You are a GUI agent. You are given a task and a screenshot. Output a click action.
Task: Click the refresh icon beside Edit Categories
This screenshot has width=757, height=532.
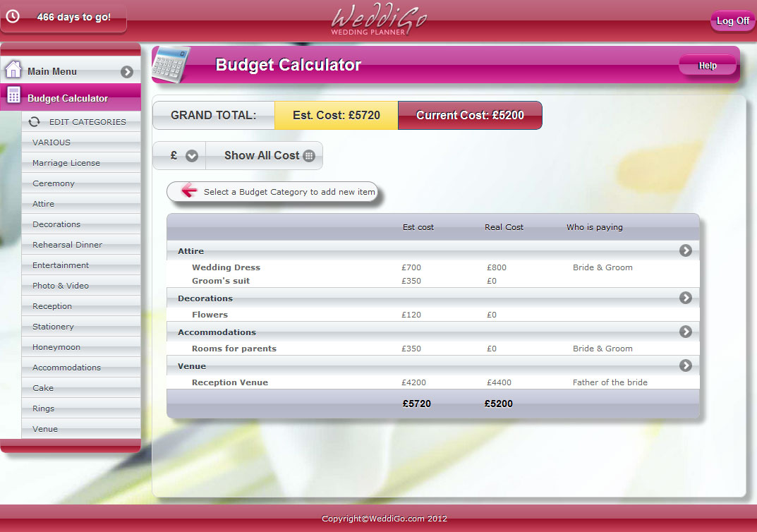35,121
